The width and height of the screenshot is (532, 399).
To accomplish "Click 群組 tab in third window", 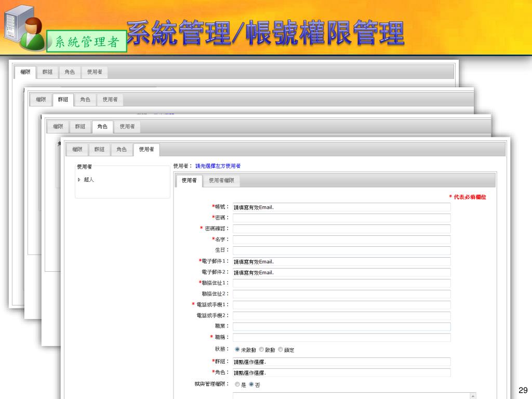I will pyautogui.click(x=80, y=127).
